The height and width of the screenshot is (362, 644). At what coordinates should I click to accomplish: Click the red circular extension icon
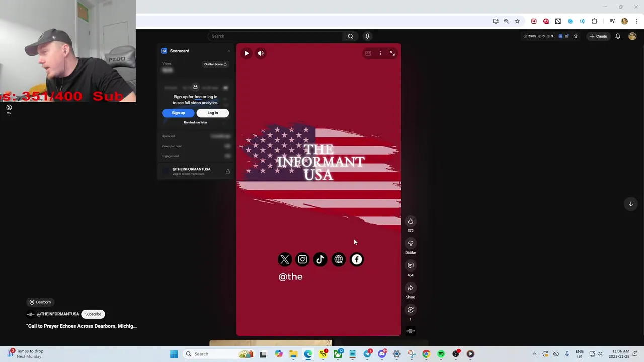(546, 21)
